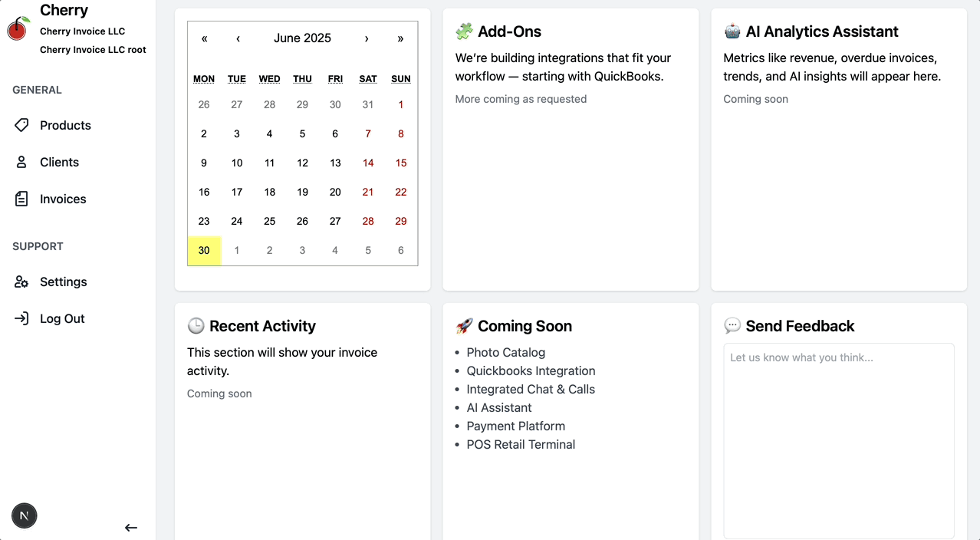Click the SUN weekday column header
980x540 pixels.
[400, 79]
